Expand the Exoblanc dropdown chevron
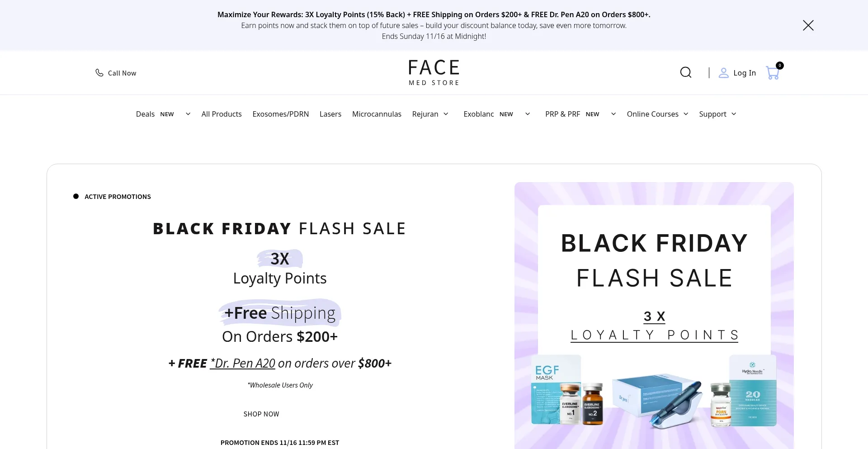This screenshot has height=449, width=868. (528, 114)
